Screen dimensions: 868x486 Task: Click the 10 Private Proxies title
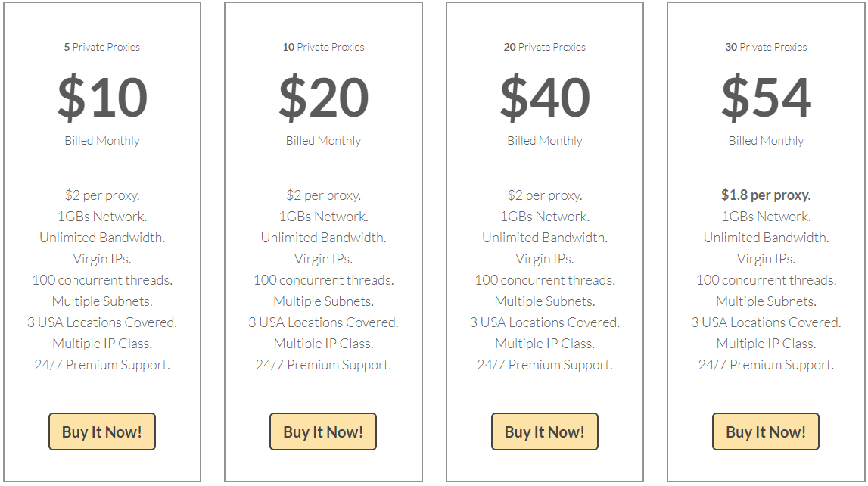(x=323, y=47)
